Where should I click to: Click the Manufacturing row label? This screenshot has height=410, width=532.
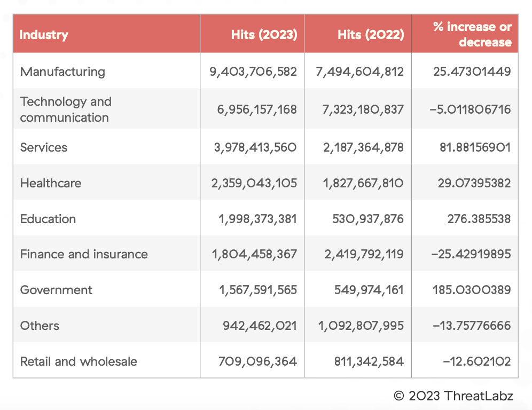click(x=62, y=72)
